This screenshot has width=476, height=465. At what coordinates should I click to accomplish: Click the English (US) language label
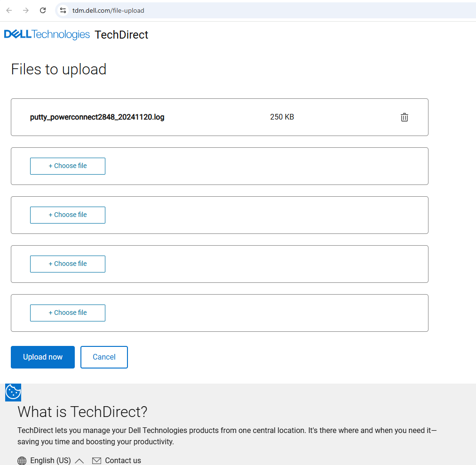tap(50, 460)
